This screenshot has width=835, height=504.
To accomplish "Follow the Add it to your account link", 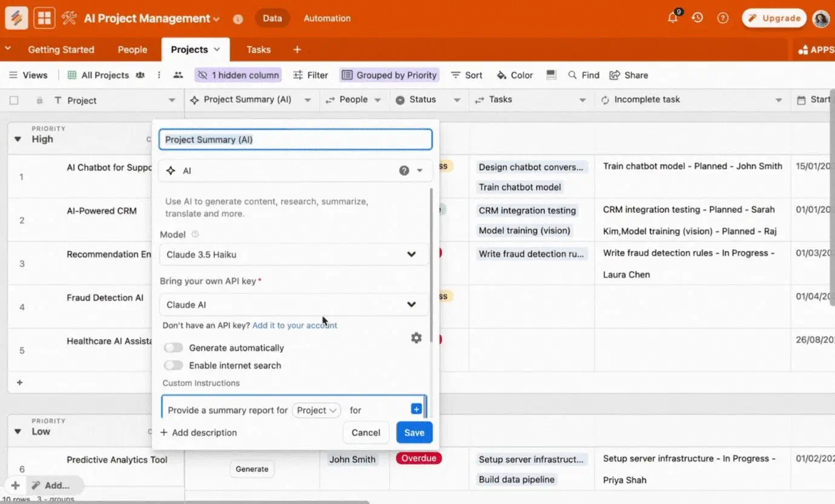I will click(294, 326).
